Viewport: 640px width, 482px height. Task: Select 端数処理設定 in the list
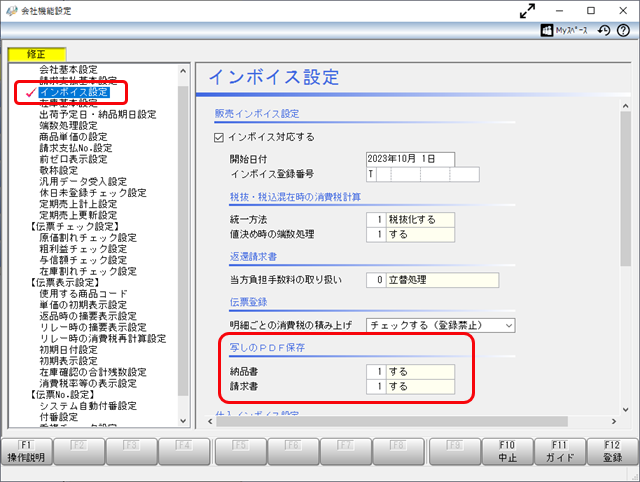[68, 126]
